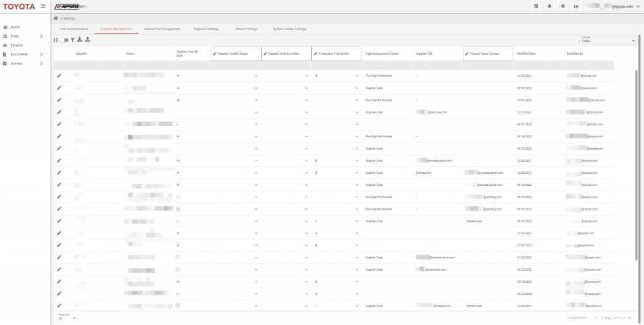Image resolution: width=644 pixels, height=325 pixels.
Task: Switch to the User Administration tab
Action: pos(74,29)
